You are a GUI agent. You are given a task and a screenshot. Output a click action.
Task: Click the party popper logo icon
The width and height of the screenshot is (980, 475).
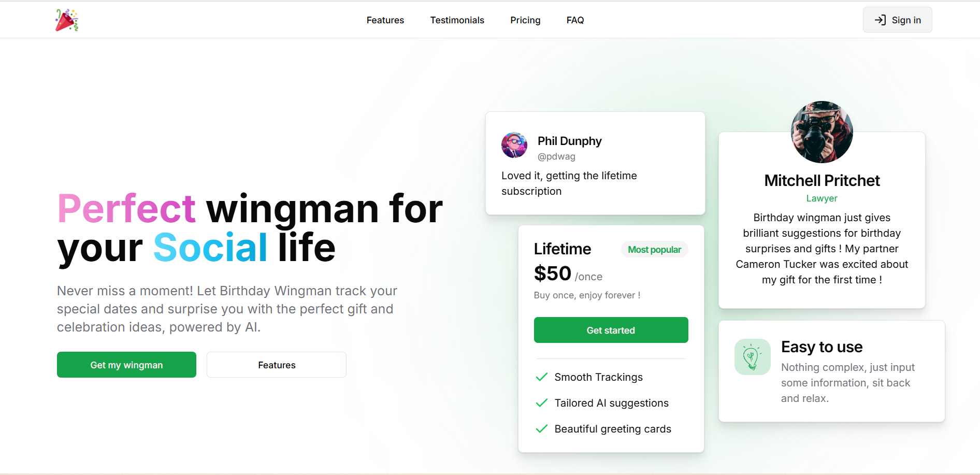(x=67, y=20)
